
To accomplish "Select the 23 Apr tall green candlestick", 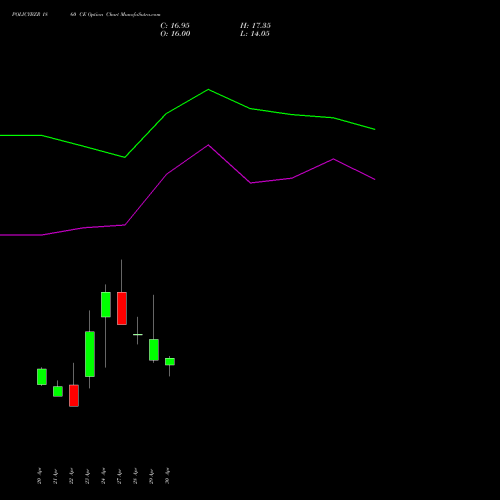I will click(90, 354).
